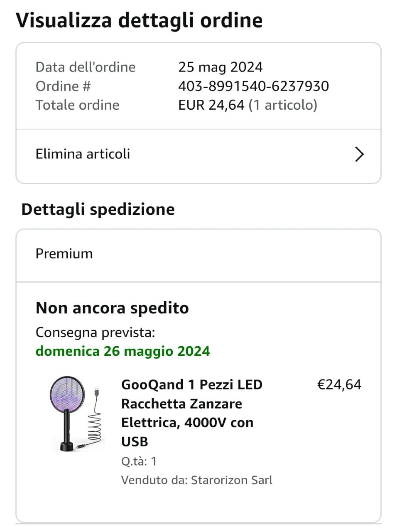Click the Ordine # label

[63, 86]
